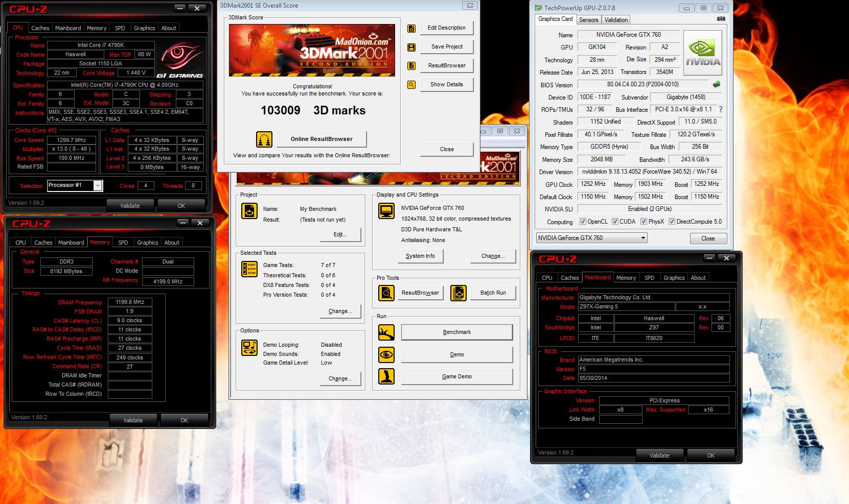Click the 3DMark2001 banner image in score dialog

tap(312, 50)
